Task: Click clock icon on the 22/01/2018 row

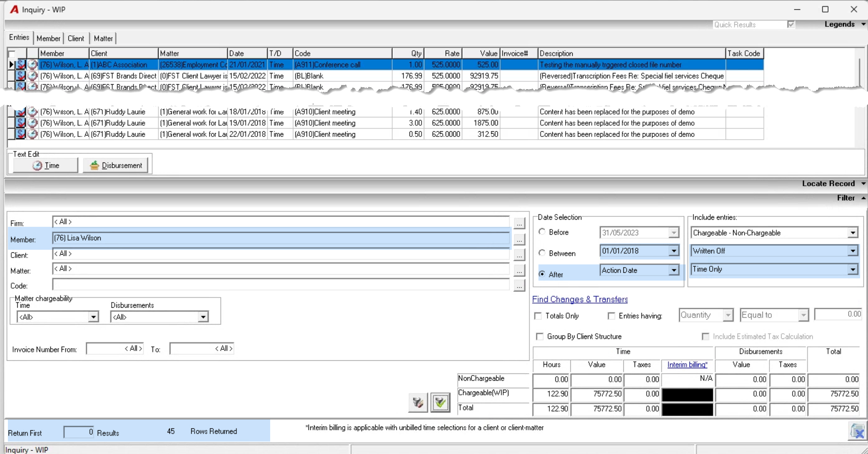Action: click(33, 134)
